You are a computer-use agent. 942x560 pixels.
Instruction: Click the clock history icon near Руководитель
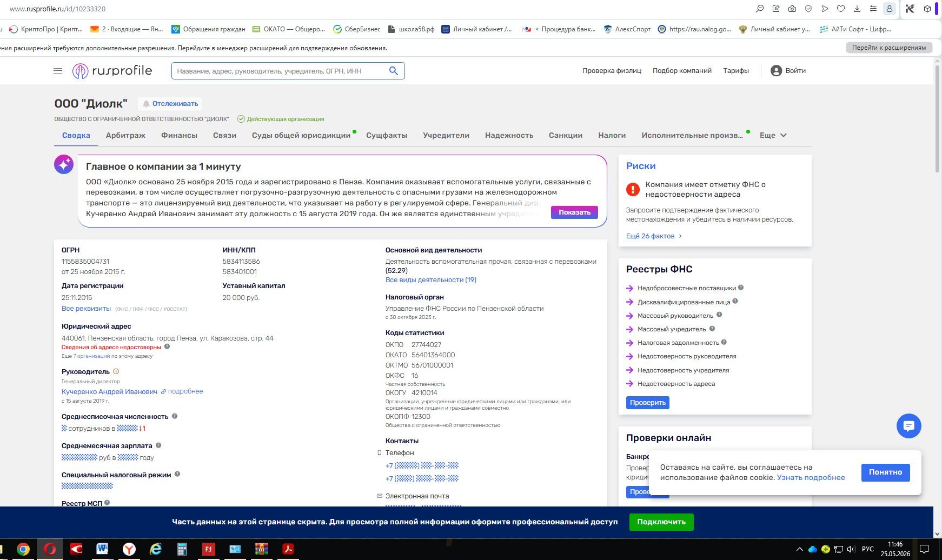(x=116, y=371)
